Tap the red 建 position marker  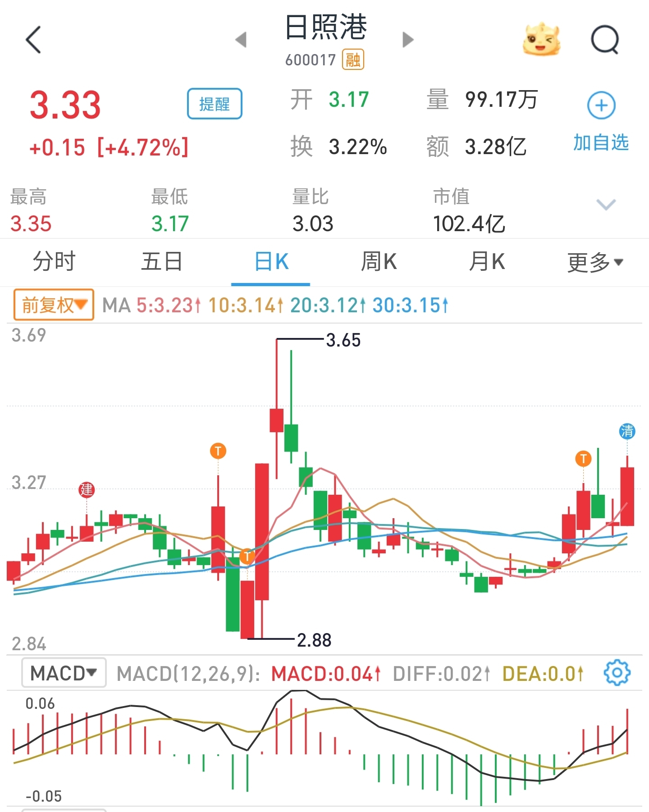(87, 490)
